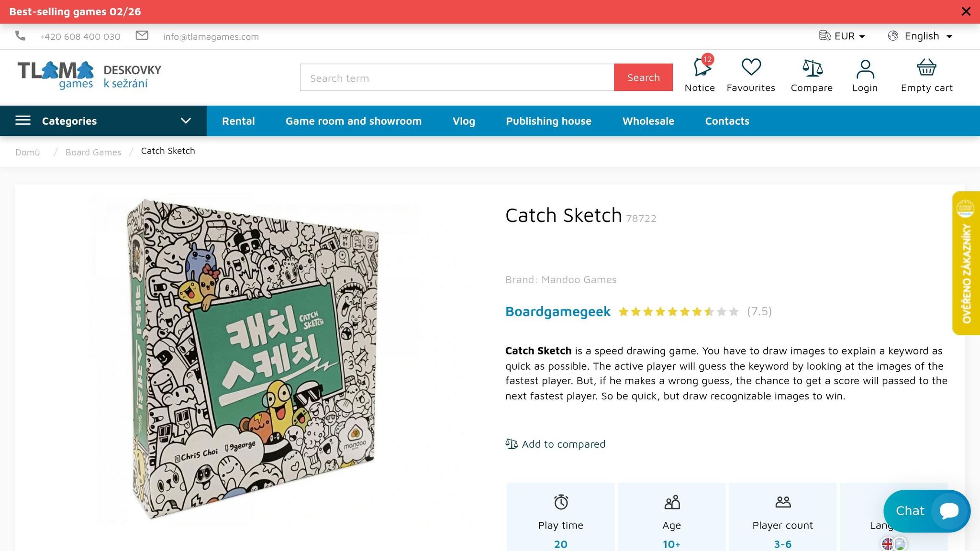Viewport: 980px width, 551px height.
Task: Click inside the search term field
Action: click(x=456, y=77)
